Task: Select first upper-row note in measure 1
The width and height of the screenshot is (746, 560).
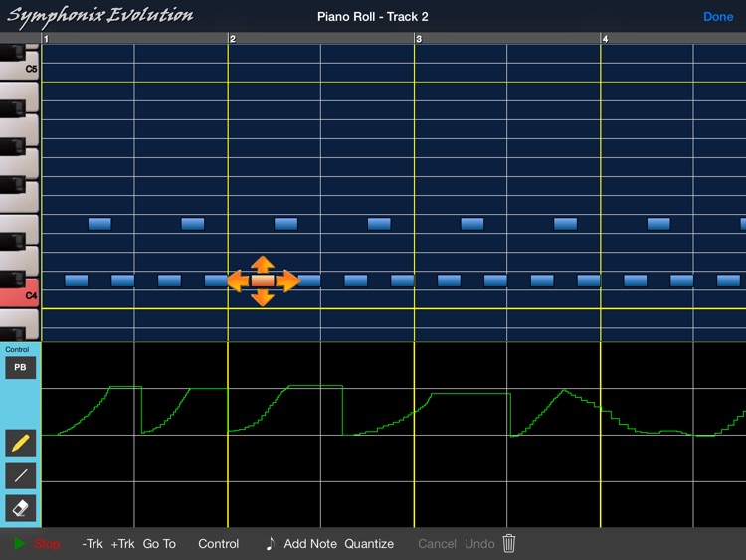Action: click(x=99, y=224)
